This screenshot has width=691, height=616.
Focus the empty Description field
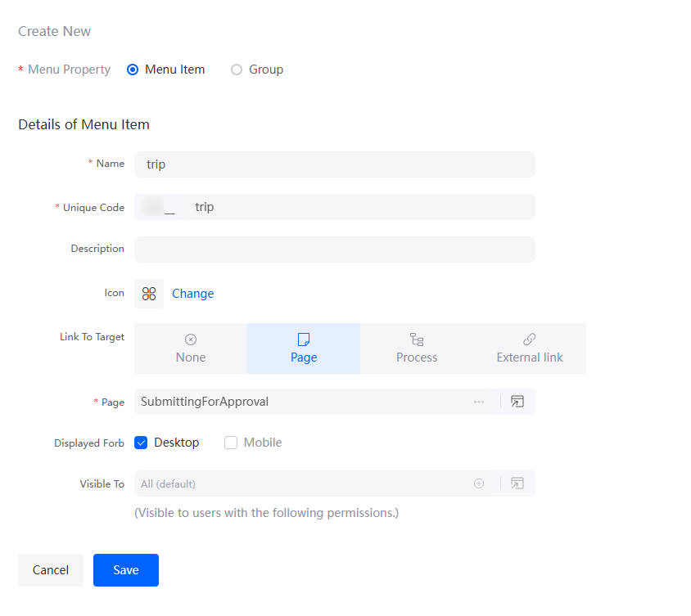coord(335,250)
